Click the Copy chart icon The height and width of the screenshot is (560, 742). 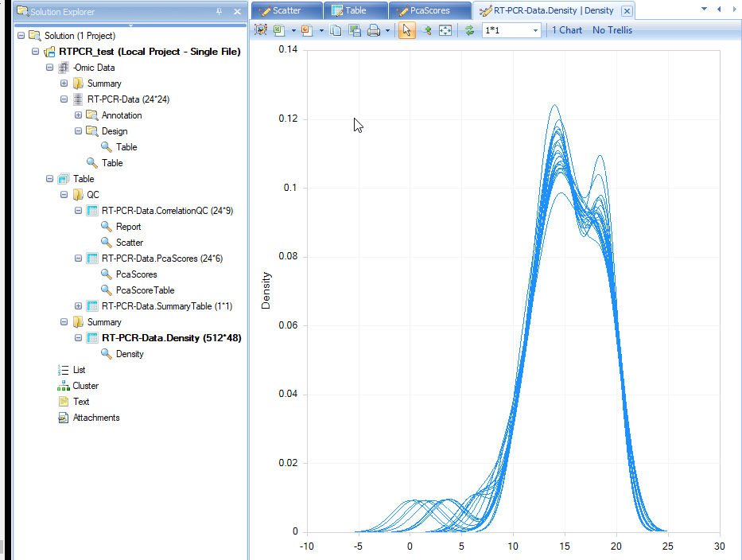tap(336, 30)
